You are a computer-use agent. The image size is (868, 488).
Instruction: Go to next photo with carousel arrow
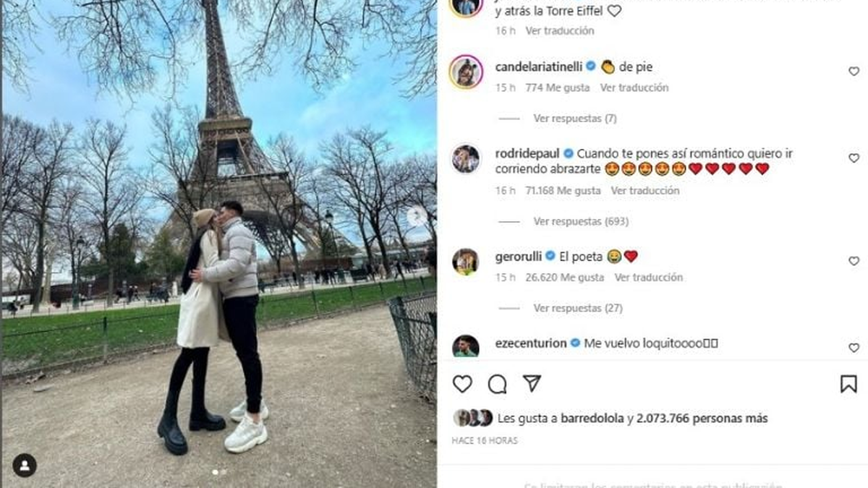[417, 215]
